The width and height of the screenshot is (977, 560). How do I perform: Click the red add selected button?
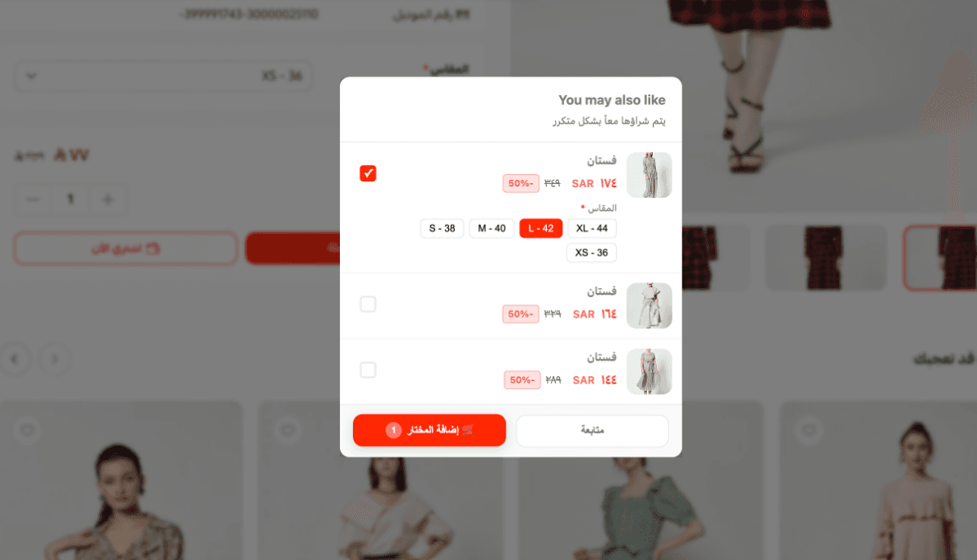(429, 429)
